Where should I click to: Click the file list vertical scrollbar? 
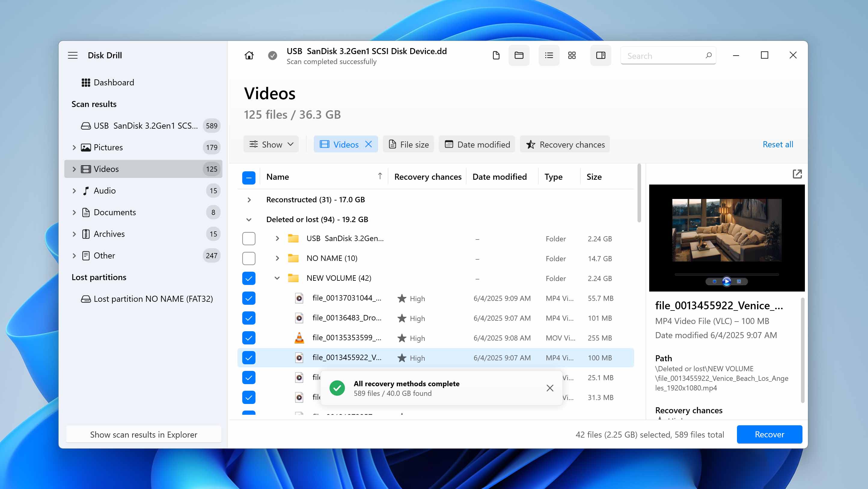click(x=639, y=194)
